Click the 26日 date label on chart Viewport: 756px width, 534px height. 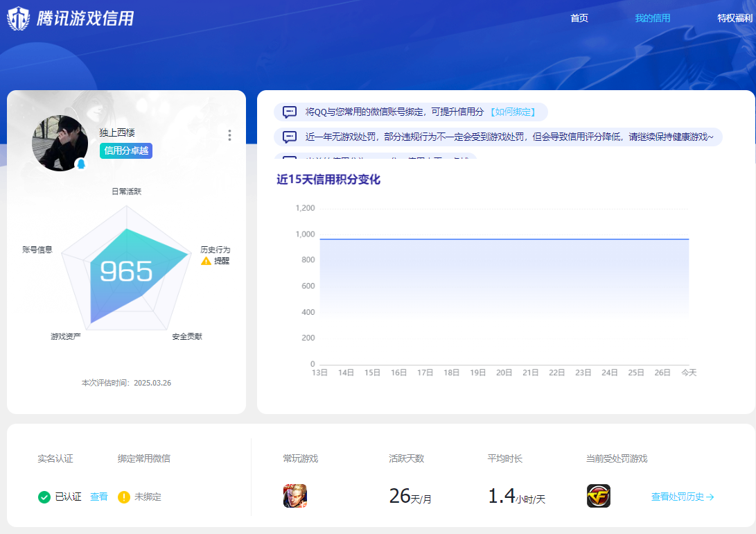[x=662, y=372]
